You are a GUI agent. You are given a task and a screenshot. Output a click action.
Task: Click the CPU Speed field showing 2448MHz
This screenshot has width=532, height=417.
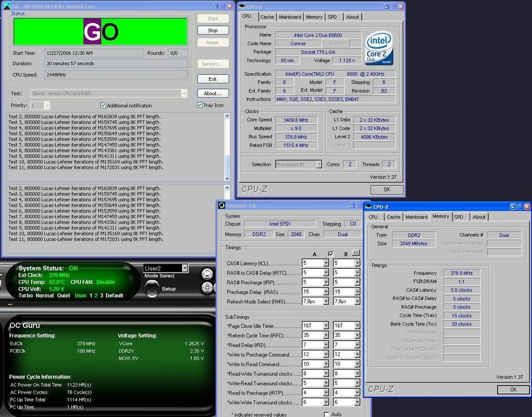(116, 75)
